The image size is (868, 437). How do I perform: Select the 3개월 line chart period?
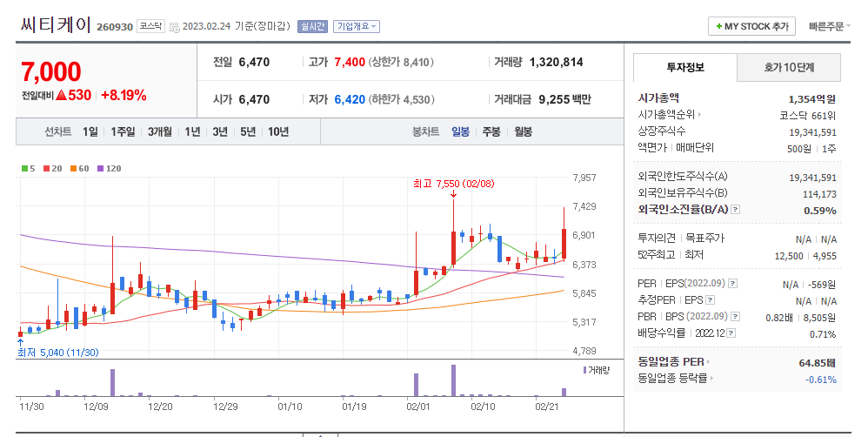[x=159, y=131]
